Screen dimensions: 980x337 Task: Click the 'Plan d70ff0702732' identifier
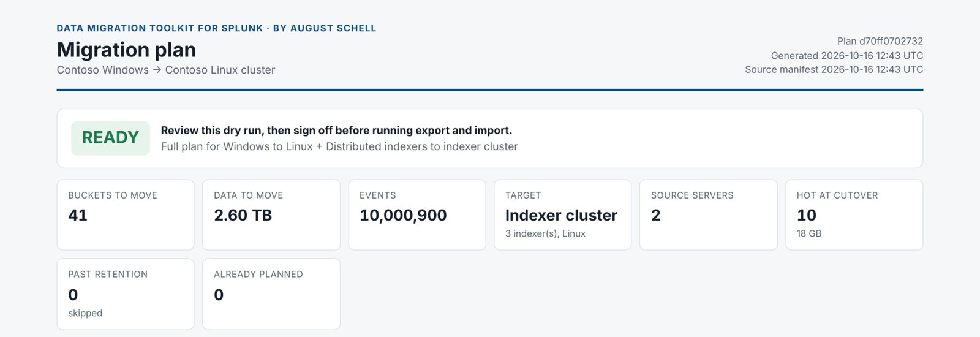point(880,41)
